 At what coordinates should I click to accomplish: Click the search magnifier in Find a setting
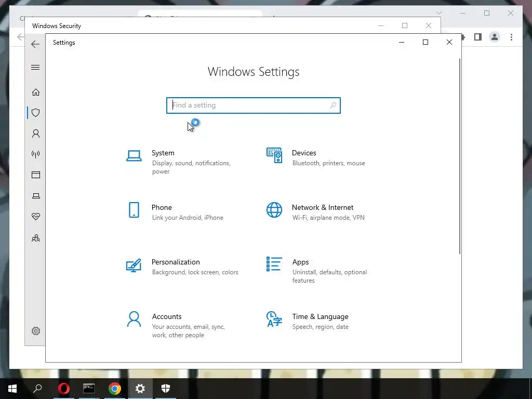click(333, 105)
